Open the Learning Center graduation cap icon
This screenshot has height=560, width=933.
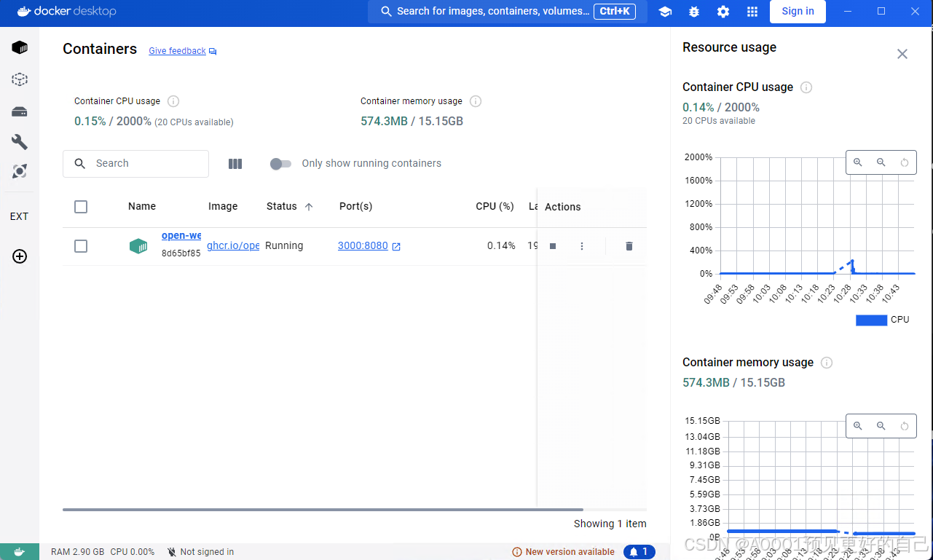(664, 12)
